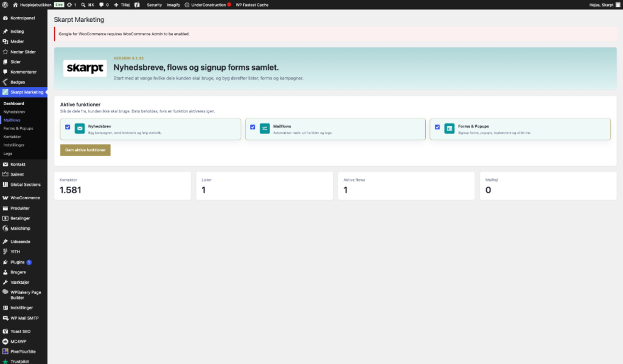Open Kommentarer in sidebar
The image size is (623, 364).
[24, 72]
